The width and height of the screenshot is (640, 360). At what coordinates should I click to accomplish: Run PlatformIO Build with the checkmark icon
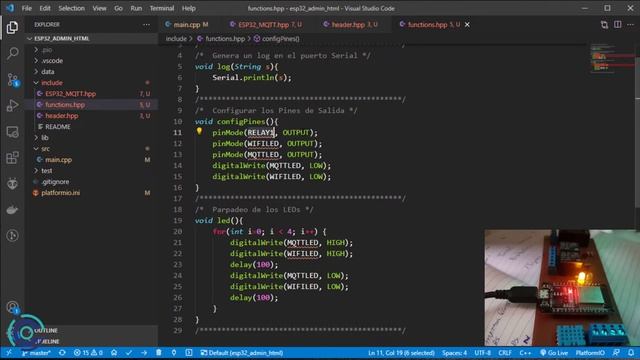pos(129,353)
